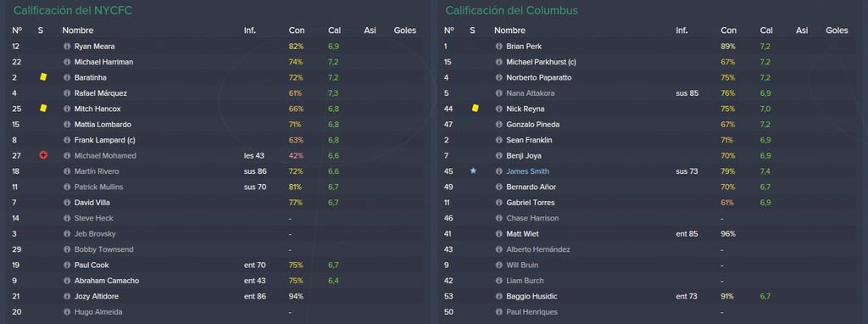868x324 pixels.
Task: Sort Columbus table by Con column
Action: coord(728,31)
